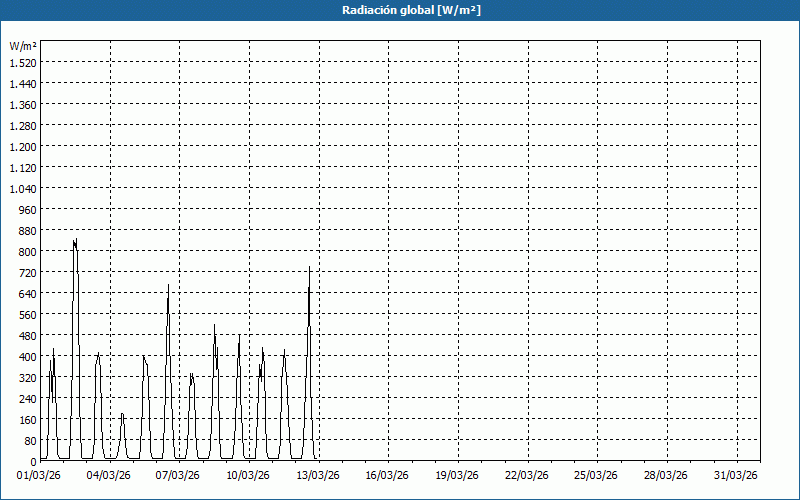Image resolution: width=800 pixels, height=500 pixels.
Task: Pick the 10/03/26 date label
Action: [249, 475]
